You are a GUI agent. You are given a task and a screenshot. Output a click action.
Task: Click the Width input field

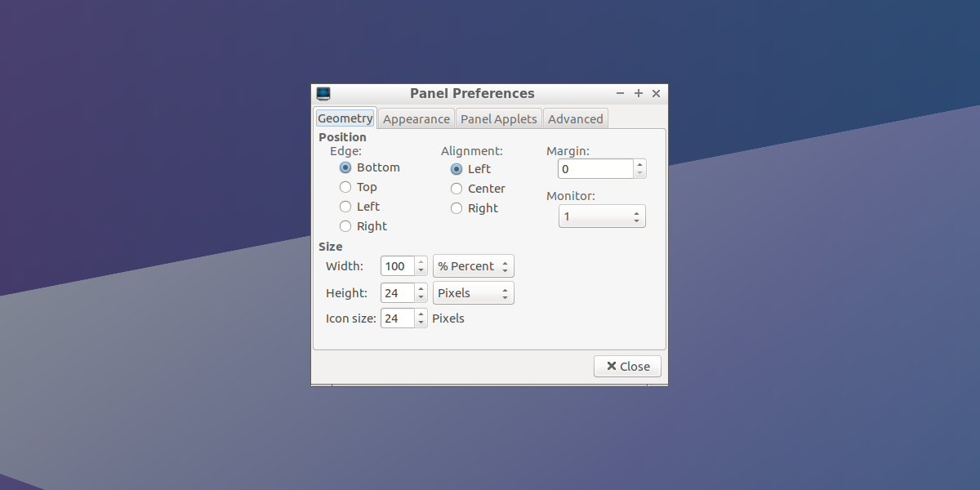(398, 266)
